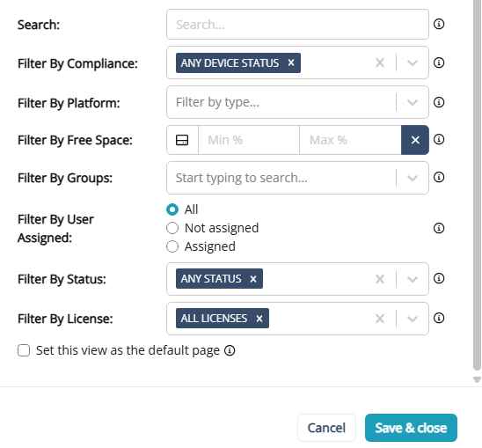Click info icon beside default page checkbox
482x448 pixels.
pyautogui.click(x=230, y=350)
